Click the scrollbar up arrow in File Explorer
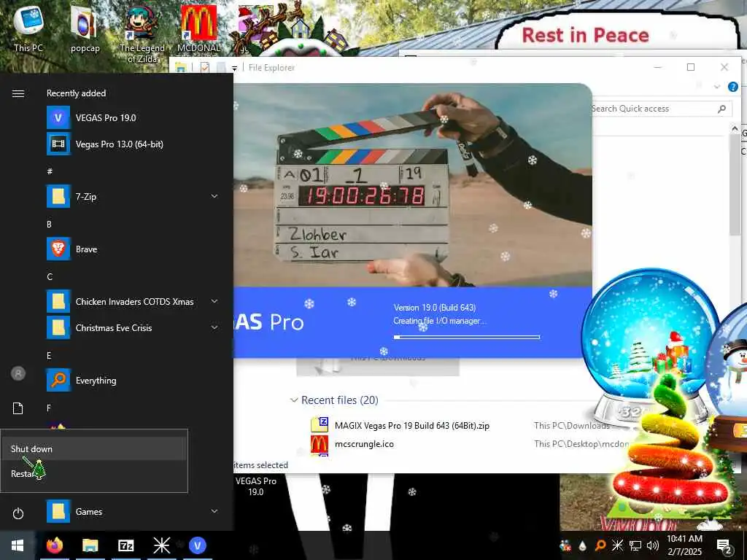 point(734,128)
